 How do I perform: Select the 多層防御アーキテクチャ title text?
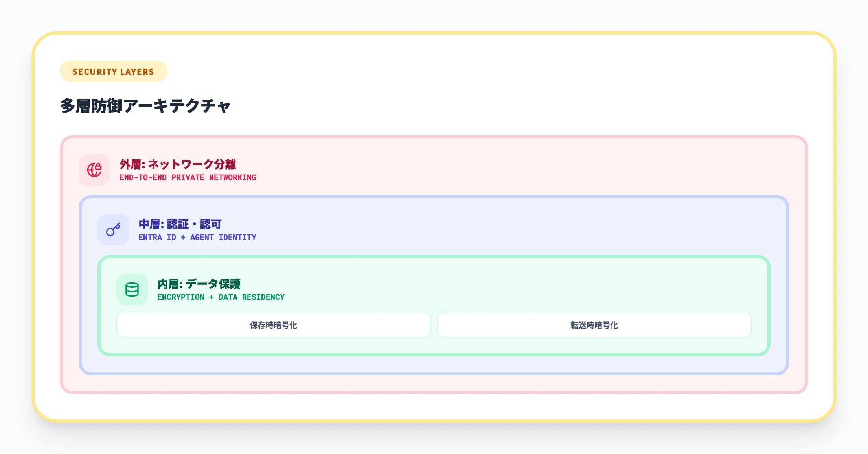coord(145,106)
